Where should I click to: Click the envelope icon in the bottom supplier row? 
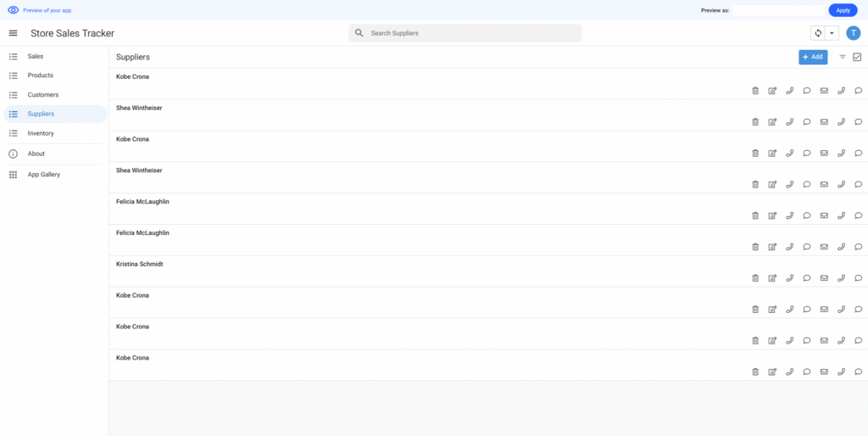(824, 372)
